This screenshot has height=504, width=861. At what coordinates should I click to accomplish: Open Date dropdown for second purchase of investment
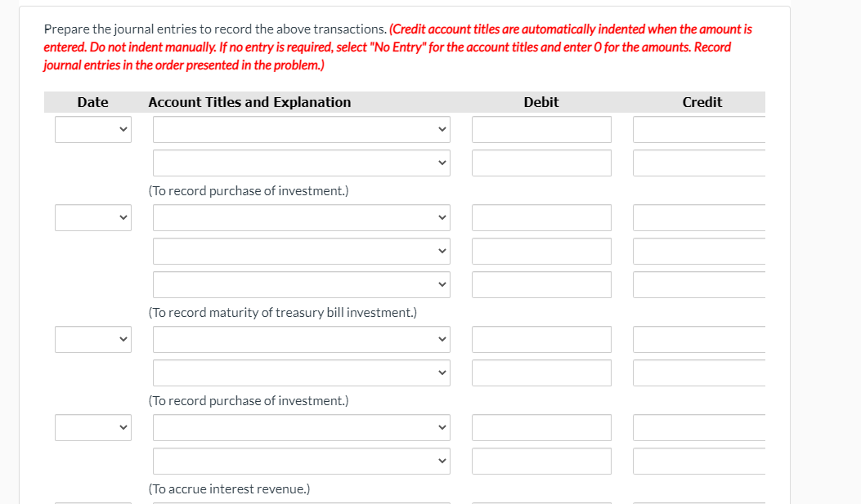pos(92,339)
